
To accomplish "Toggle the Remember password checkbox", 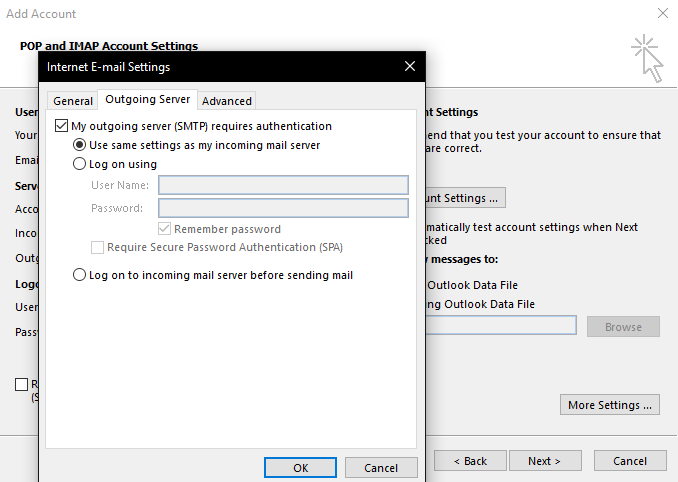I will pyautogui.click(x=165, y=229).
